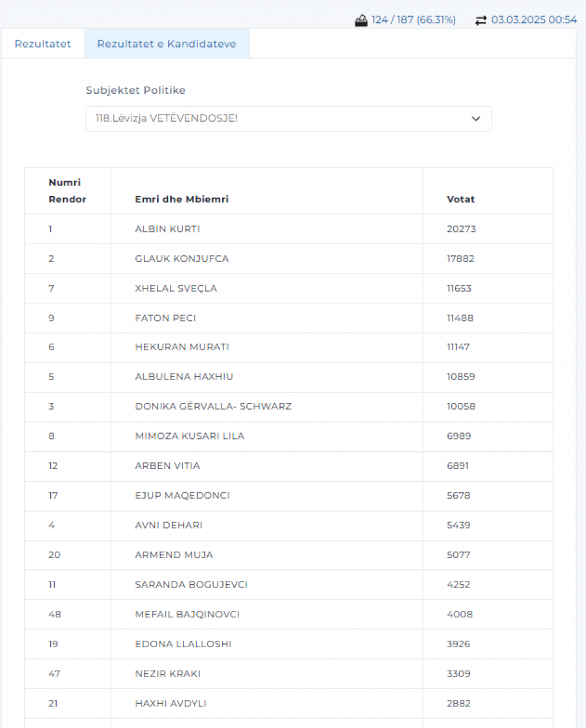Switch to the Rezultatet tab
The image size is (586, 728).
click(x=43, y=44)
